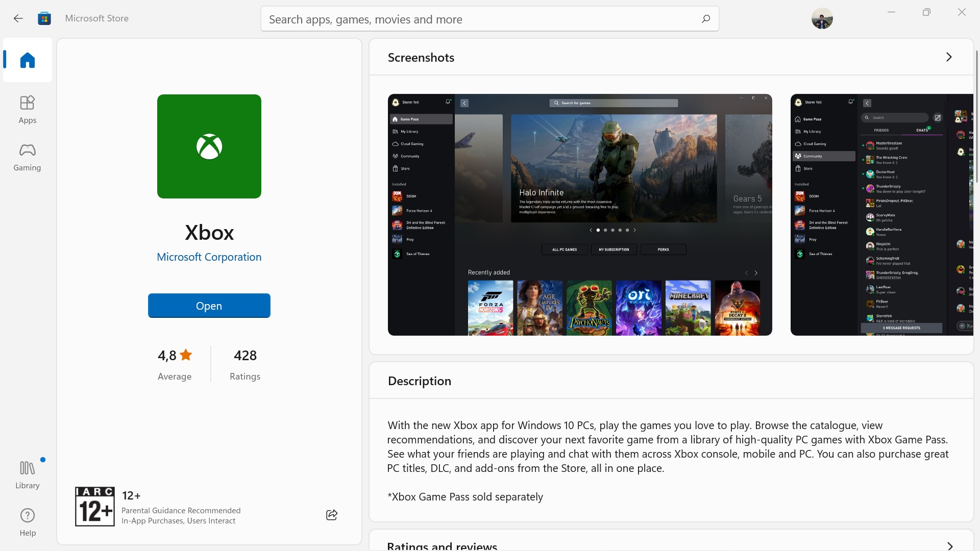Click the green Xbox app icon
This screenshot has height=551, width=980.
point(209,146)
